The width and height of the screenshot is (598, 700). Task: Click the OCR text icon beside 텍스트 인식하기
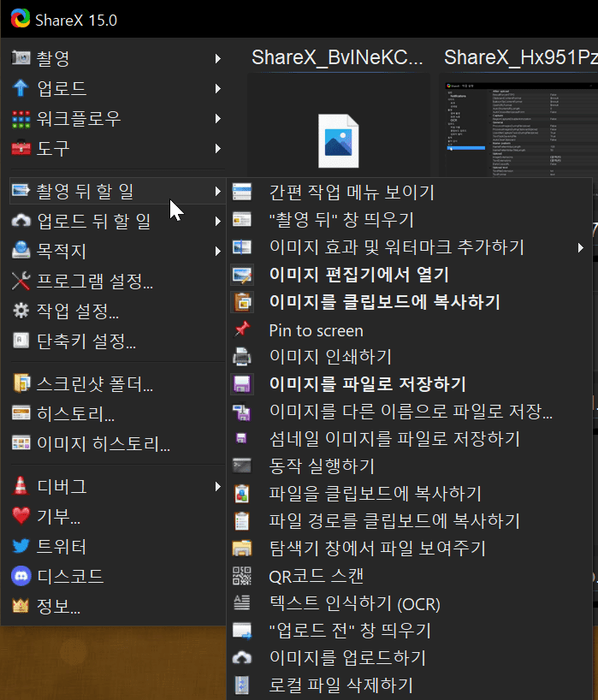coord(242,603)
